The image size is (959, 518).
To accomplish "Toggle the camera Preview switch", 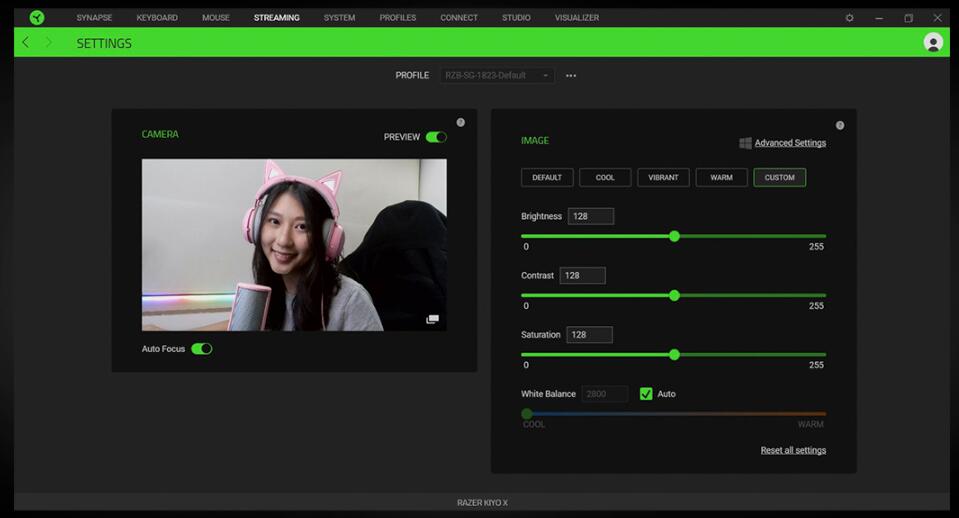I will pyautogui.click(x=436, y=137).
